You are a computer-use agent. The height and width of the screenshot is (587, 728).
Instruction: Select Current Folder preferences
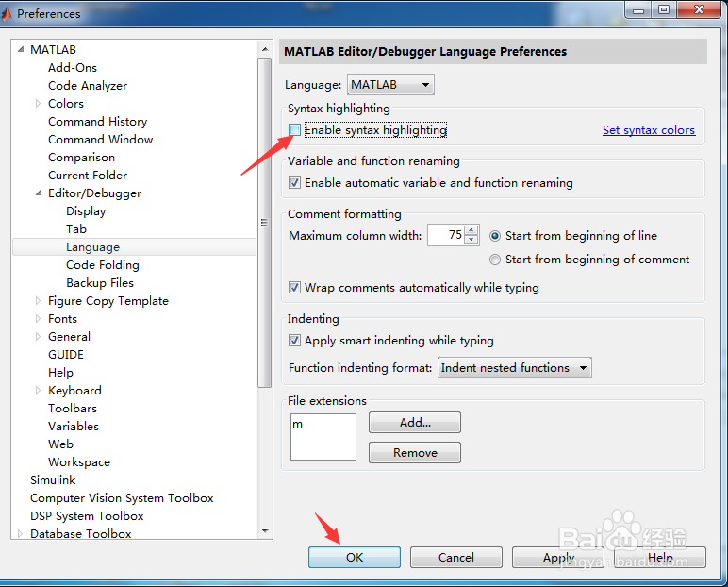coord(88,176)
